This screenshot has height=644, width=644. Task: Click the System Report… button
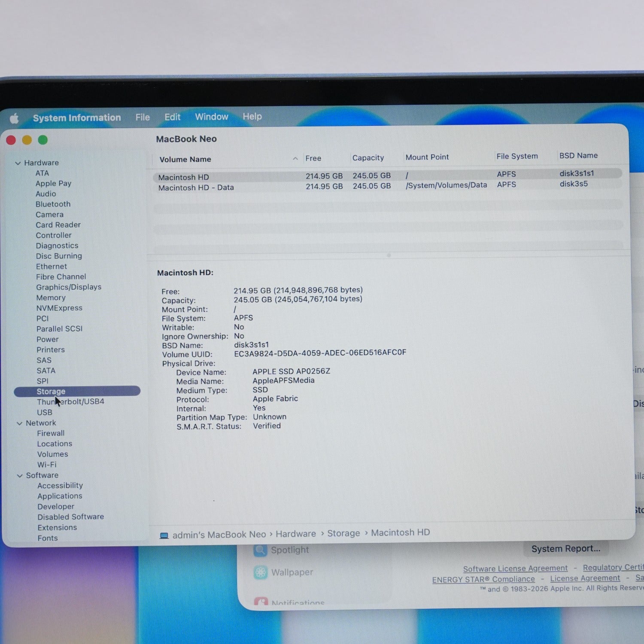566,549
